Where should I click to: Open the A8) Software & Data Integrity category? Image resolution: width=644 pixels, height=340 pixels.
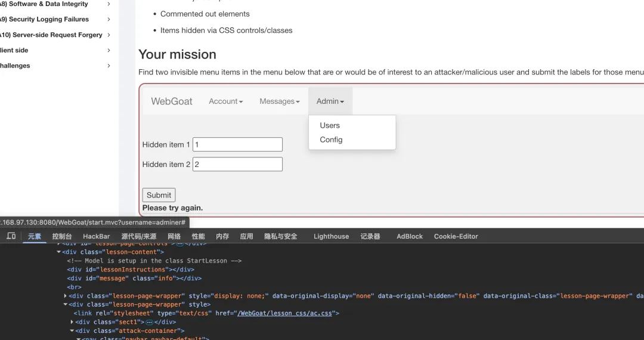44,4
